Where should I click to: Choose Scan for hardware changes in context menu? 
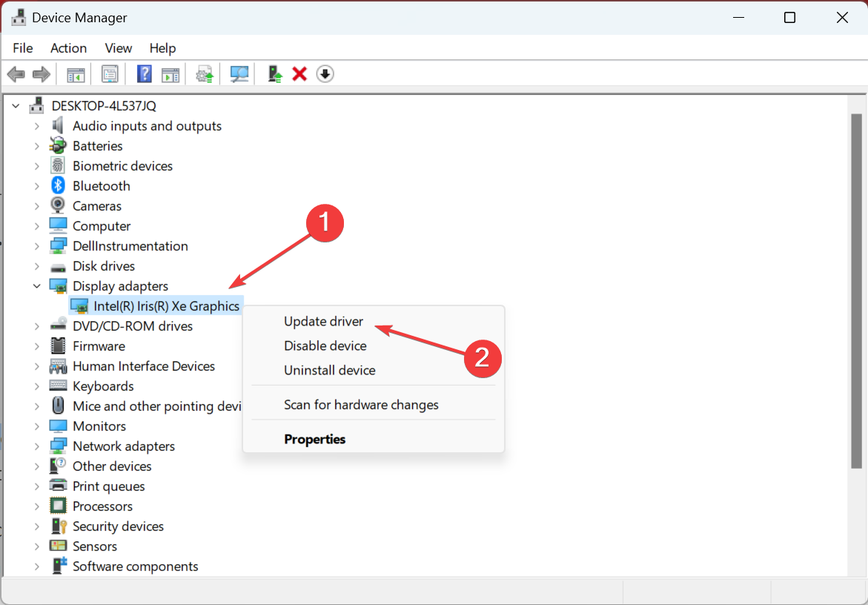point(361,405)
